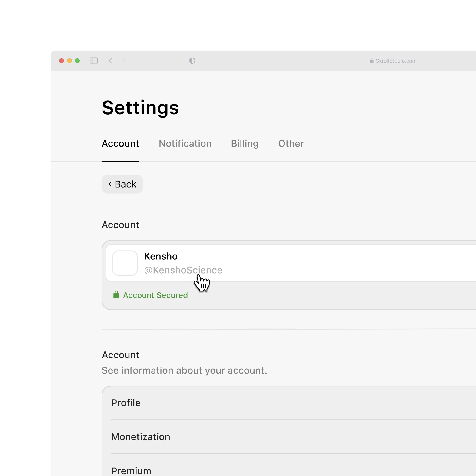The image size is (476, 476).
Task: Click the browser forward arrow
Action: point(123,61)
